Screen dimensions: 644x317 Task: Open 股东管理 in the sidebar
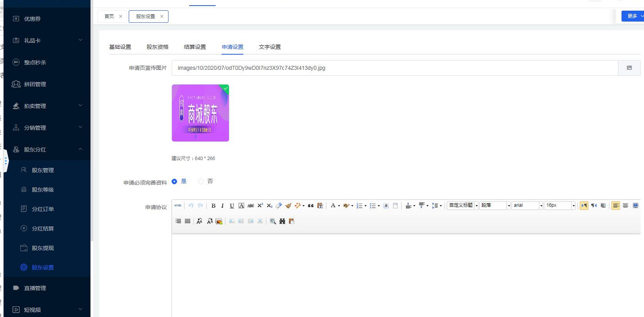pos(43,170)
